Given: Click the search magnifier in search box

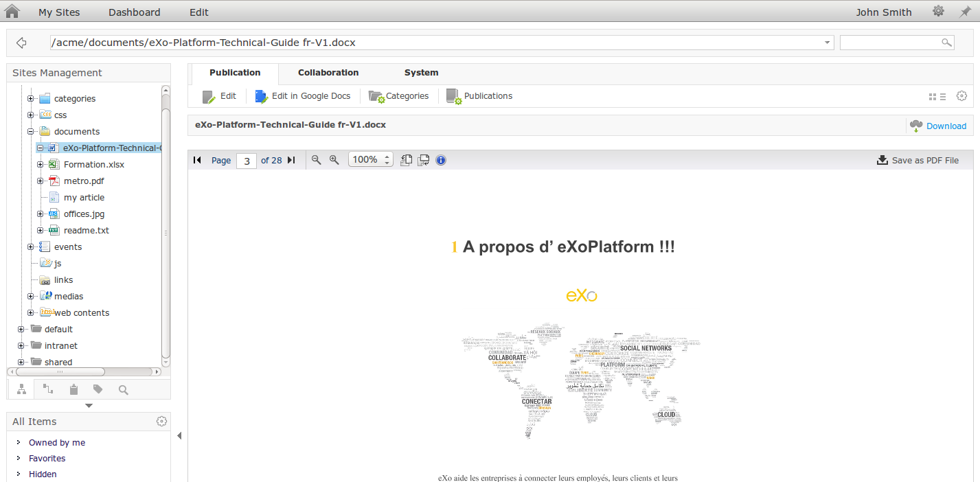Looking at the screenshot, I should click(x=947, y=43).
